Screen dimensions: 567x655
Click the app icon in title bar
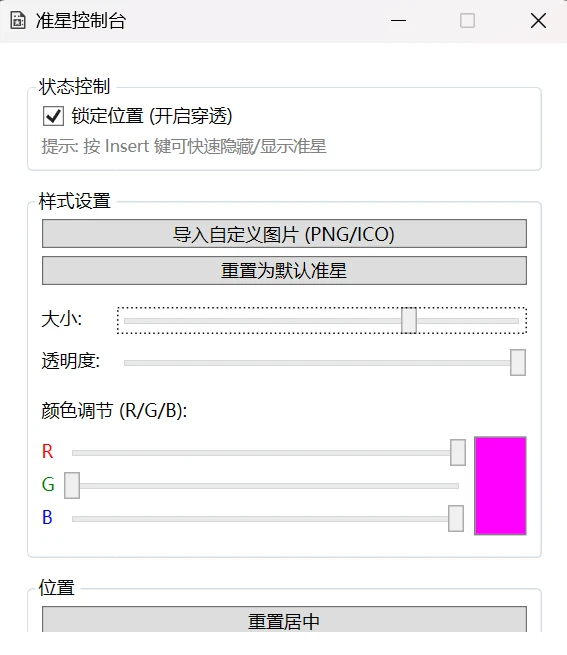18,20
